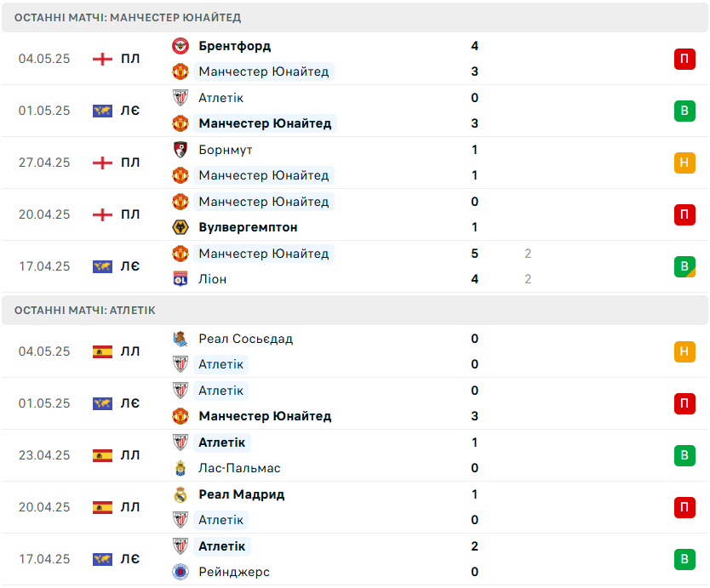710x588 pixels.
Task: Open the Рейнджерс team link
Action: 234,572
